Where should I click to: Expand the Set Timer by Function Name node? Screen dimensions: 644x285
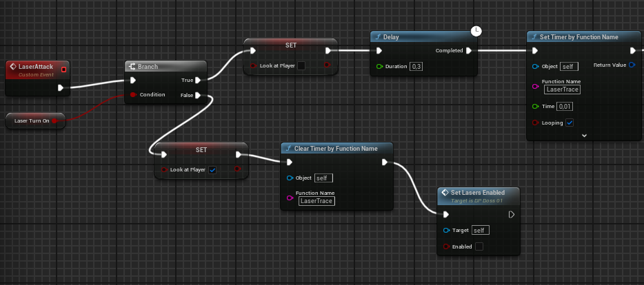click(584, 136)
